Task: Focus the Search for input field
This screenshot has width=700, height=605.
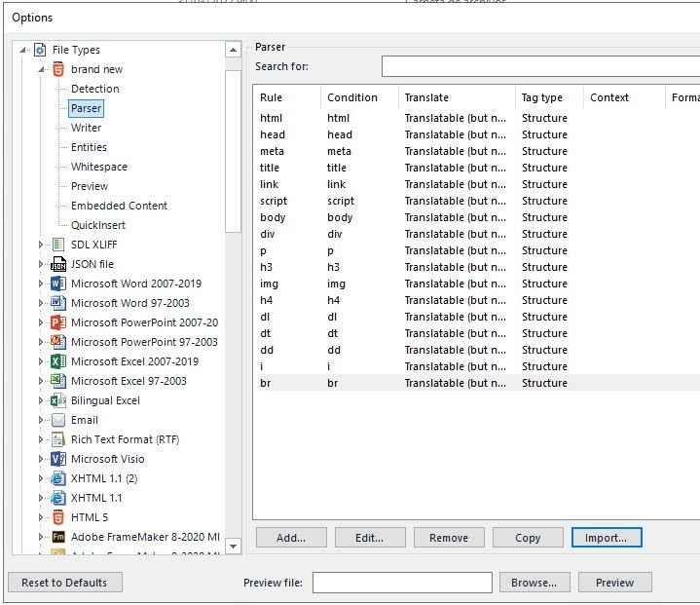Action: 540,66
